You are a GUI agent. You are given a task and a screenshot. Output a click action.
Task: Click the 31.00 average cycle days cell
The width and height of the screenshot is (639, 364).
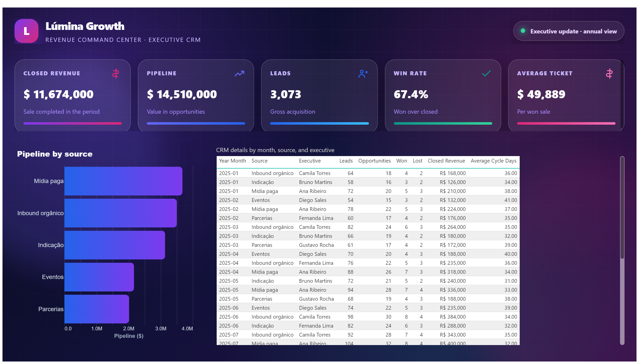coord(510,281)
